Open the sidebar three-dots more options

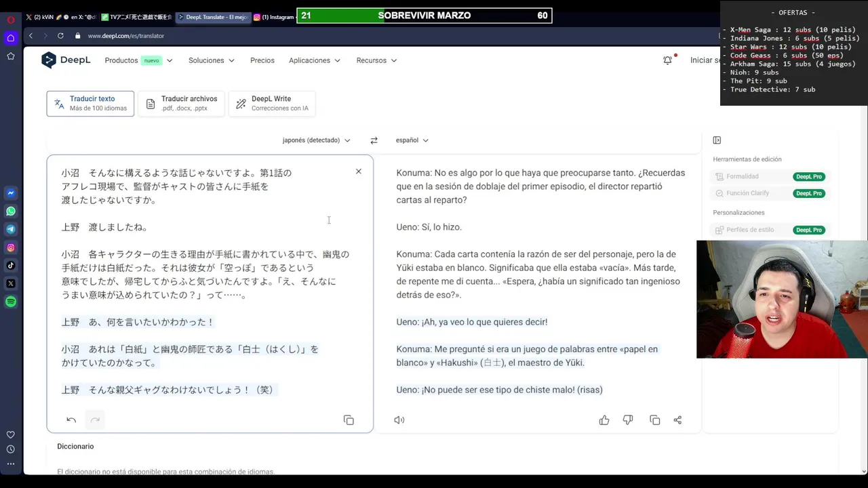[11, 464]
